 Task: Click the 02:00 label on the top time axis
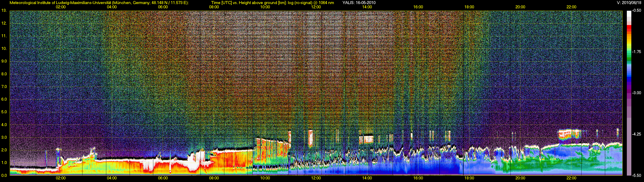(61, 7)
